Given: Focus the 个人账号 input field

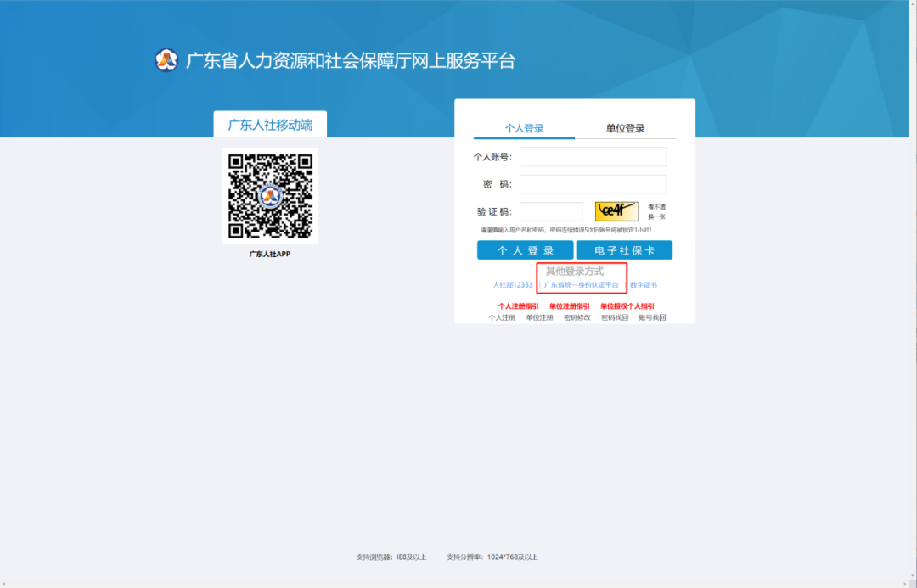Looking at the screenshot, I should tap(593, 157).
